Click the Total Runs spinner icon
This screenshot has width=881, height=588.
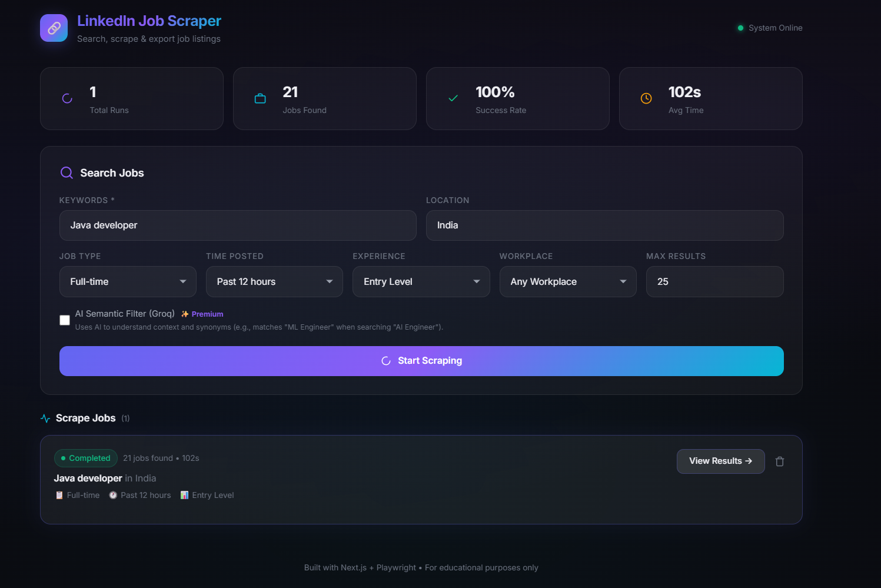67,98
